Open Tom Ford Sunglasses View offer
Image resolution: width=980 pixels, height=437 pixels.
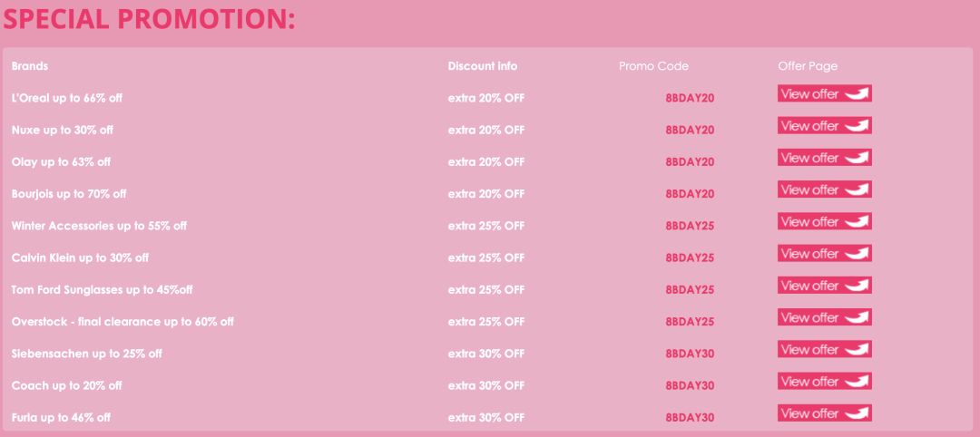coord(824,286)
